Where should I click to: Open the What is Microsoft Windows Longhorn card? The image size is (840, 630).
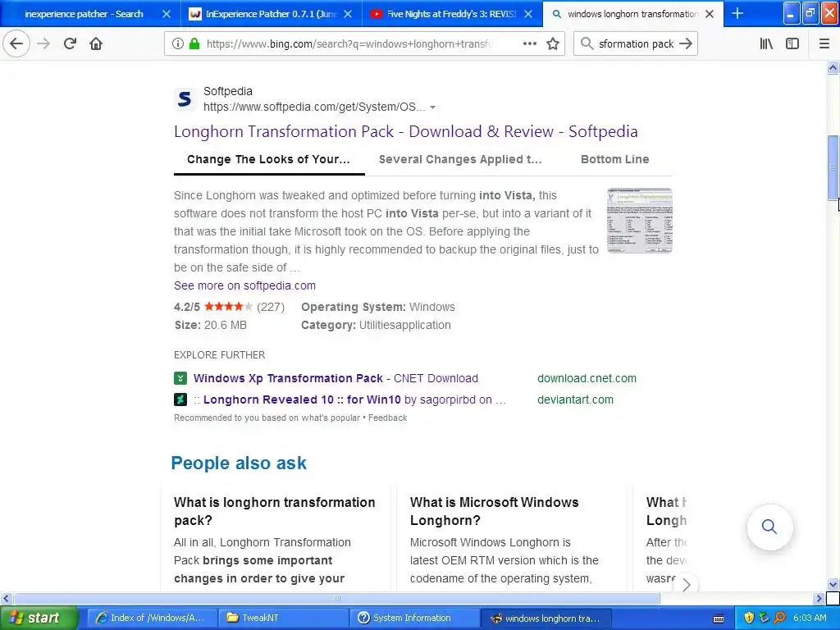click(512, 540)
